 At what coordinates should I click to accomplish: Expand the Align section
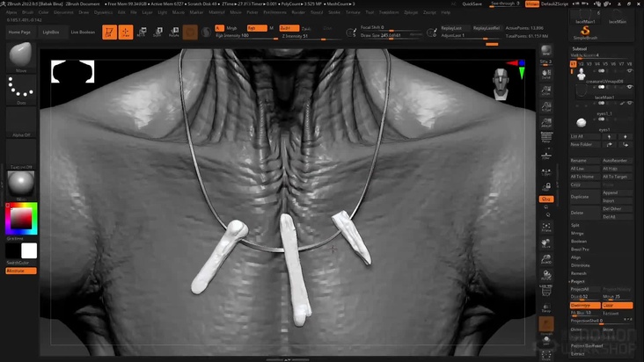click(576, 257)
